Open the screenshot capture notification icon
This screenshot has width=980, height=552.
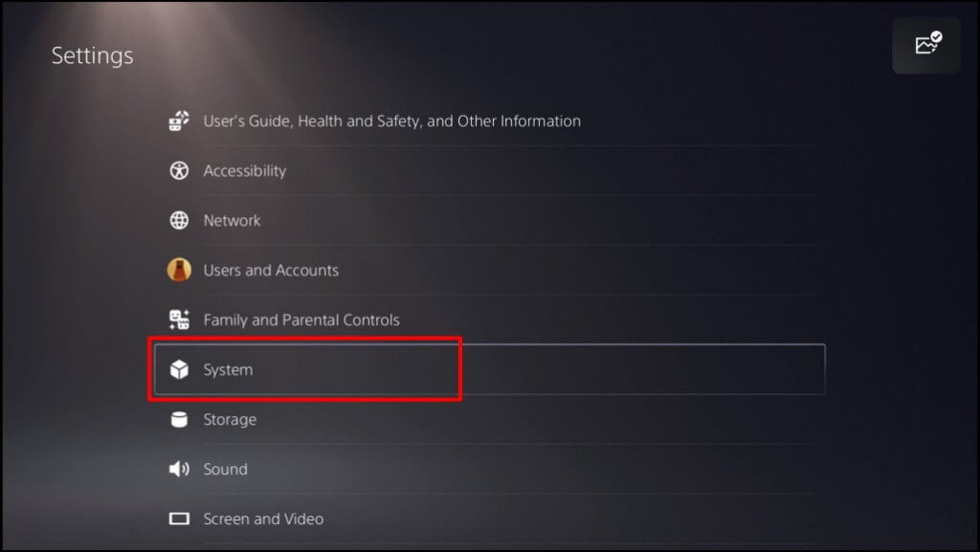coord(926,45)
